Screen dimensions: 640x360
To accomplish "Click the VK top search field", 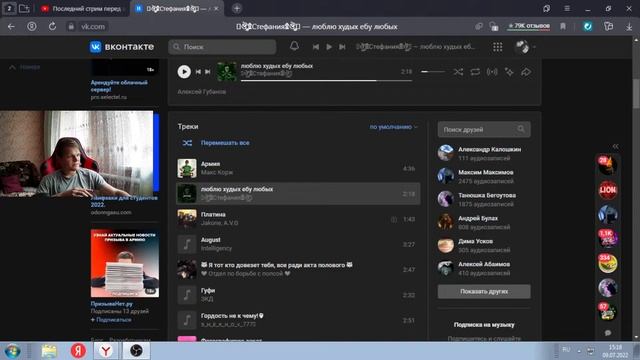I will click(222, 47).
